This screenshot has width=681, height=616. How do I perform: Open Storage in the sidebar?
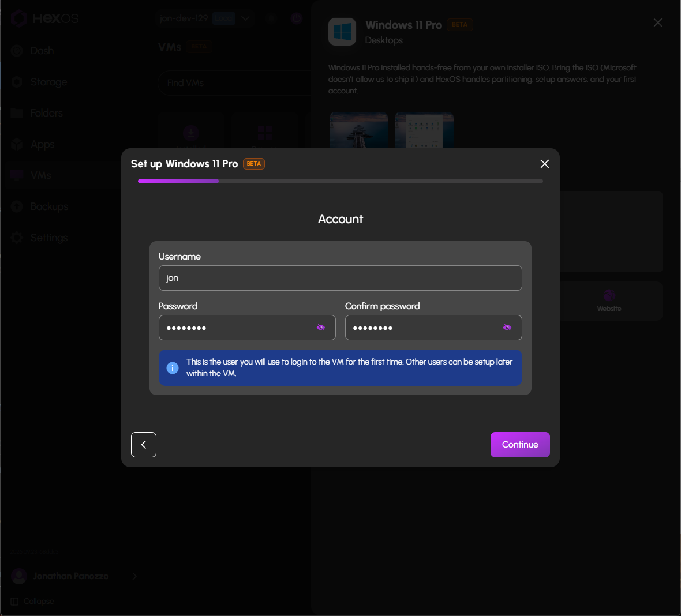(48, 82)
